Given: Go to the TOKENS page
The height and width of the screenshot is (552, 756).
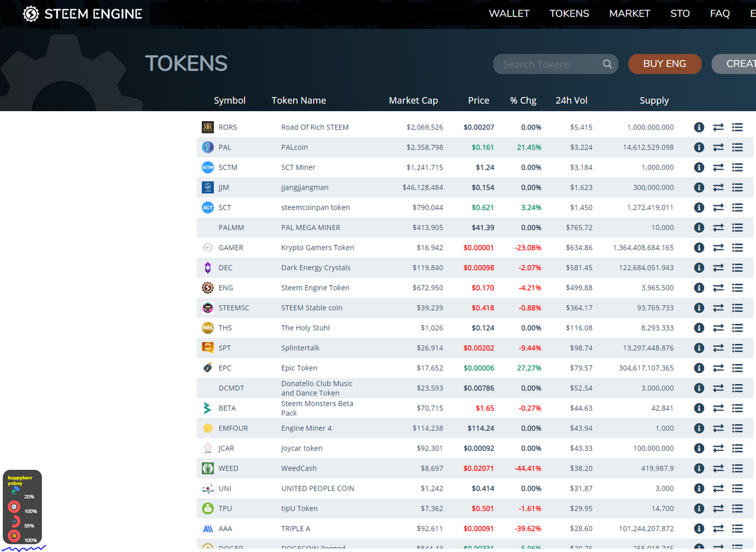Looking at the screenshot, I should tap(569, 14).
